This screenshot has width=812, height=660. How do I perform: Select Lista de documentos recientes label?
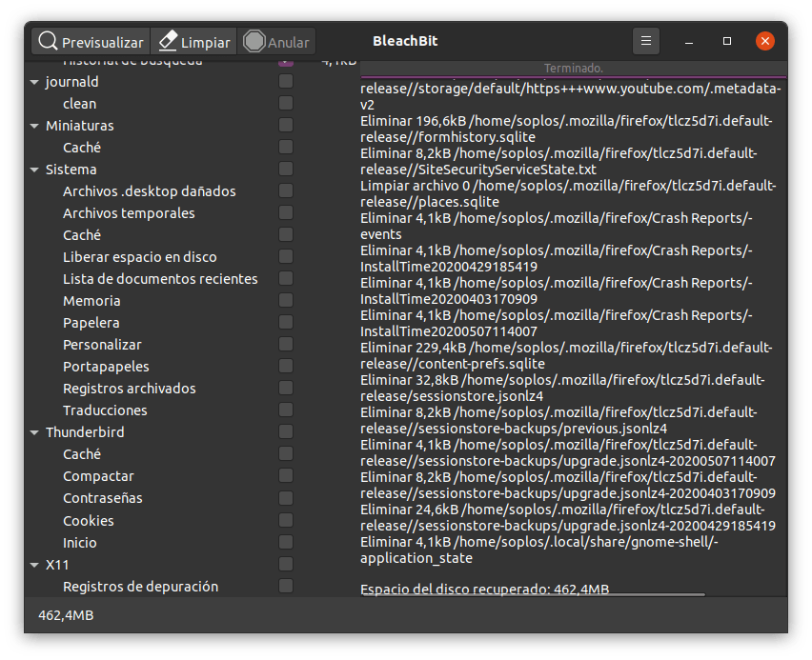160,279
